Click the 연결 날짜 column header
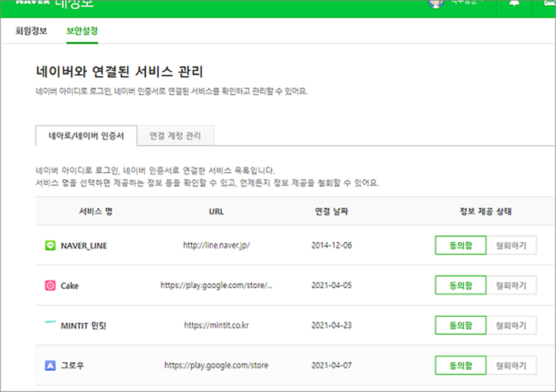 pos(332,212)
